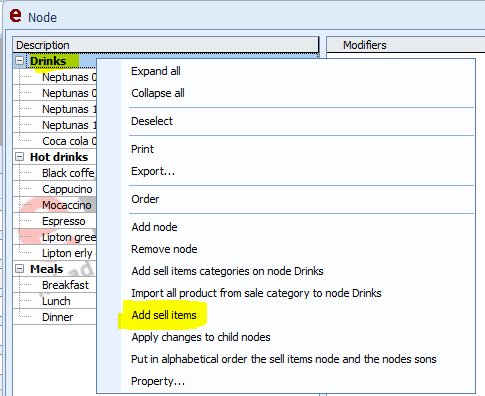Select Lipton erly item in tree
This screenshot has width=485, height=396.
[x=68, y=253]
